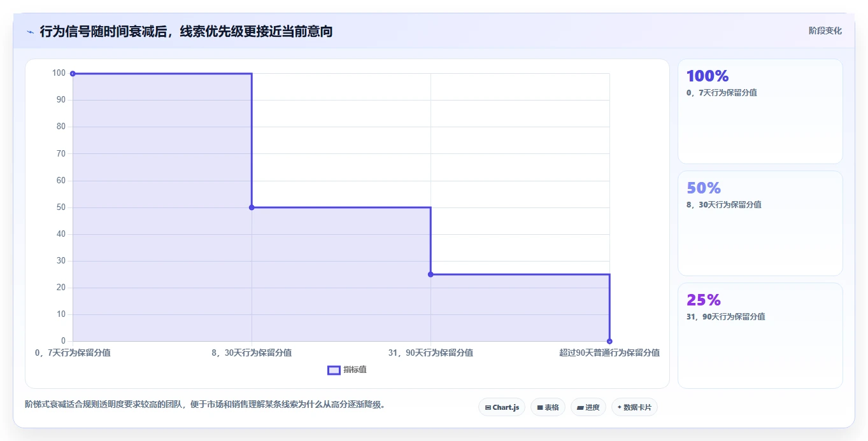Click x-axis label 0，7天行为保留分值
Screen dimensions: 868x441
73,353
